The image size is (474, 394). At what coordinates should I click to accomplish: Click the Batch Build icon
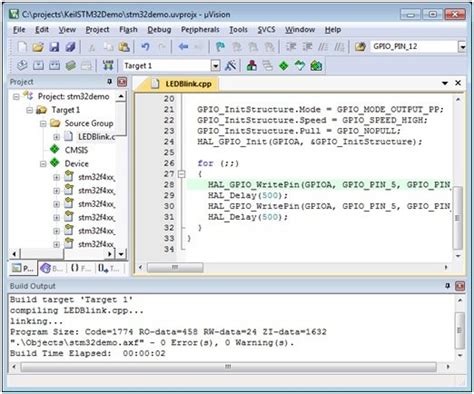(x=70, y=66)
